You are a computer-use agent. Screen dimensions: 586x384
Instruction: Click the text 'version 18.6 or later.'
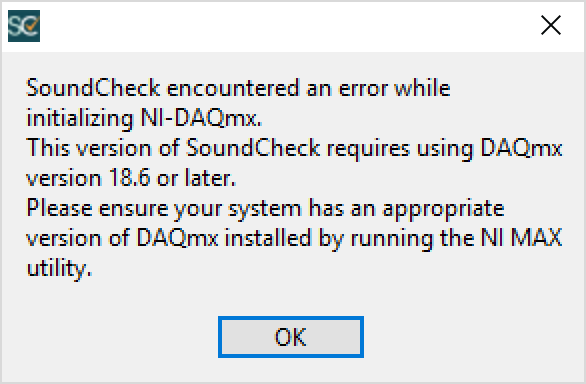point(131,178)
